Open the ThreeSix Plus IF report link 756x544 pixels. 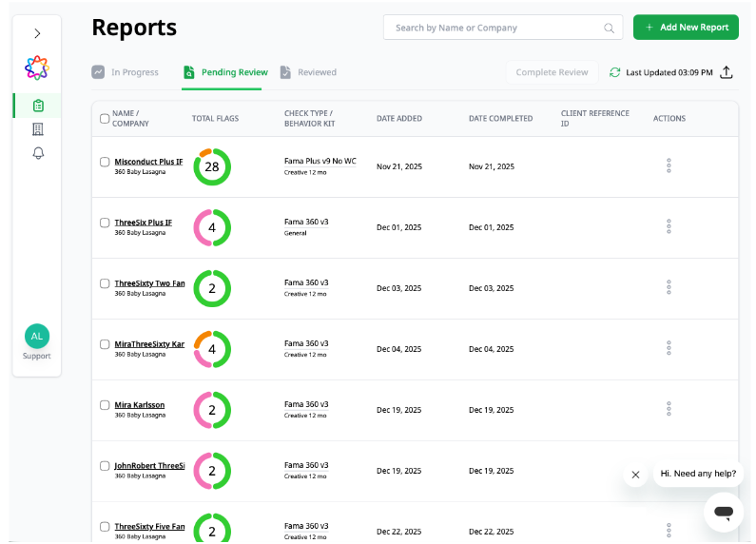pos(144,223)
